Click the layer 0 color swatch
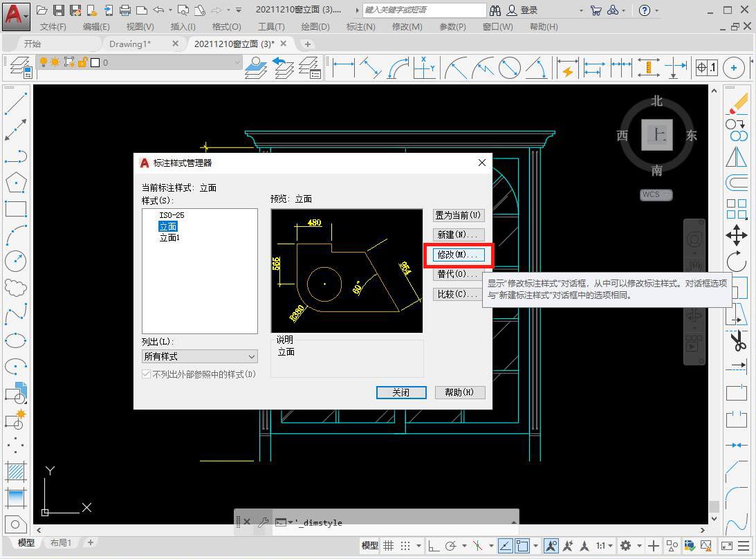Screen dimensions: 756x559 pyautogui.click(x=95, y=62)
